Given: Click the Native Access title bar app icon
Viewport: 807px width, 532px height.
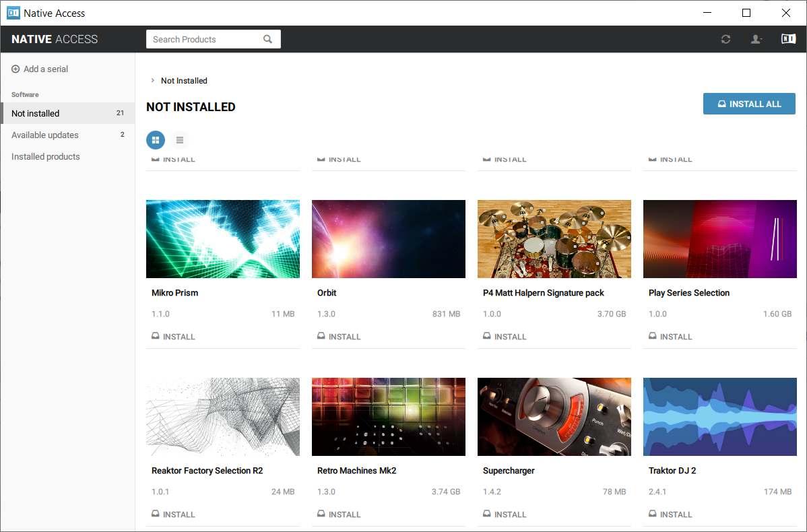Looking at the screenshot, I should 13,13.
